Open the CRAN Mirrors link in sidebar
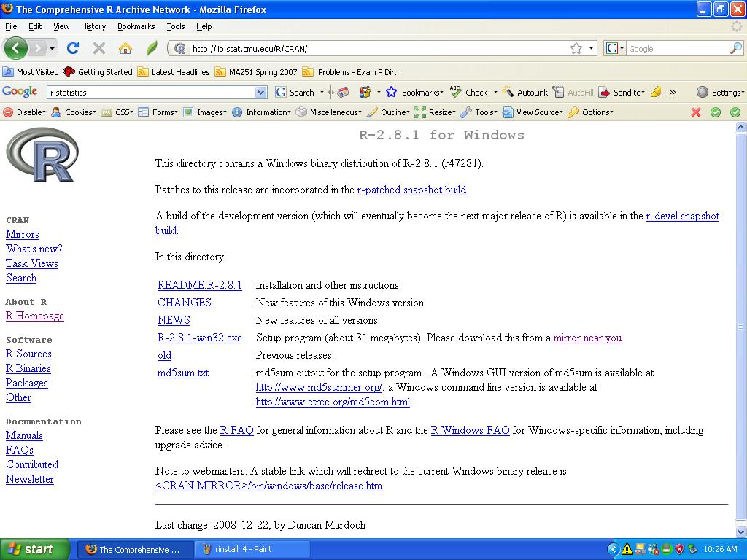747x560 pixels. (x=23, y=234)
